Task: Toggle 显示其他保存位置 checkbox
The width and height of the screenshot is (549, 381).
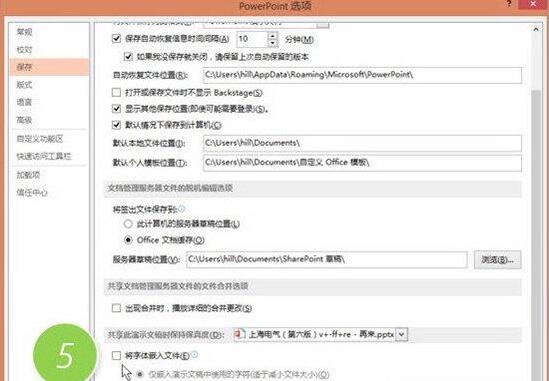Action: point(116,109)
